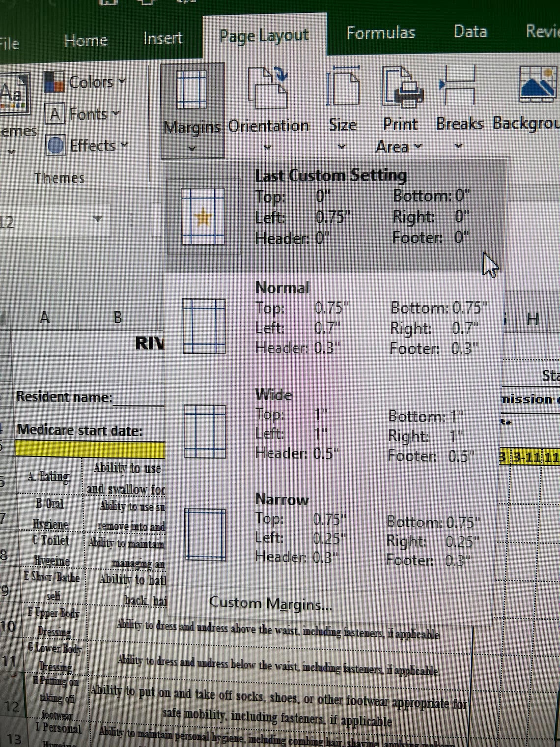
Task: Click the Wide margins thumbnail icon
Action: coord(205,431)
